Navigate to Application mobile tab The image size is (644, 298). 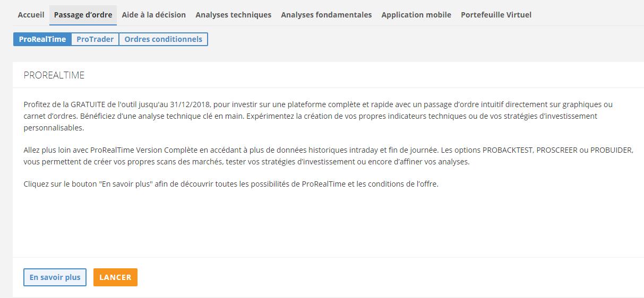[416, 15]
